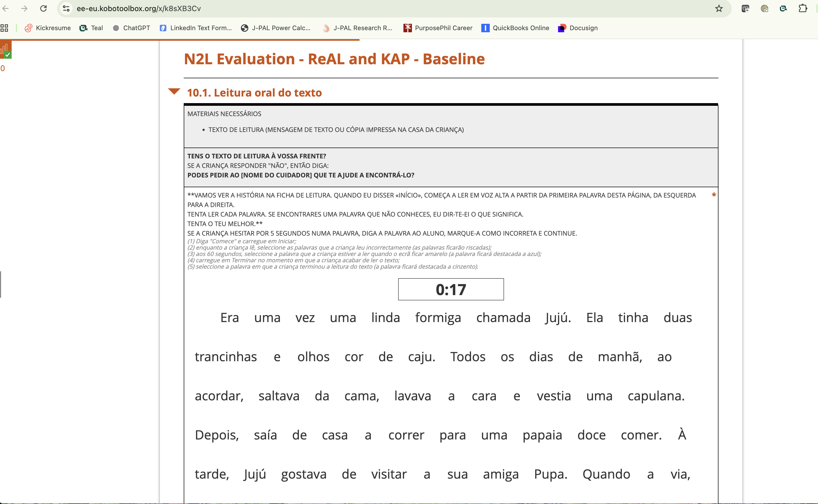818x504 pixels.
Task: Click the browser reload icon
Action: click(43, 8)
